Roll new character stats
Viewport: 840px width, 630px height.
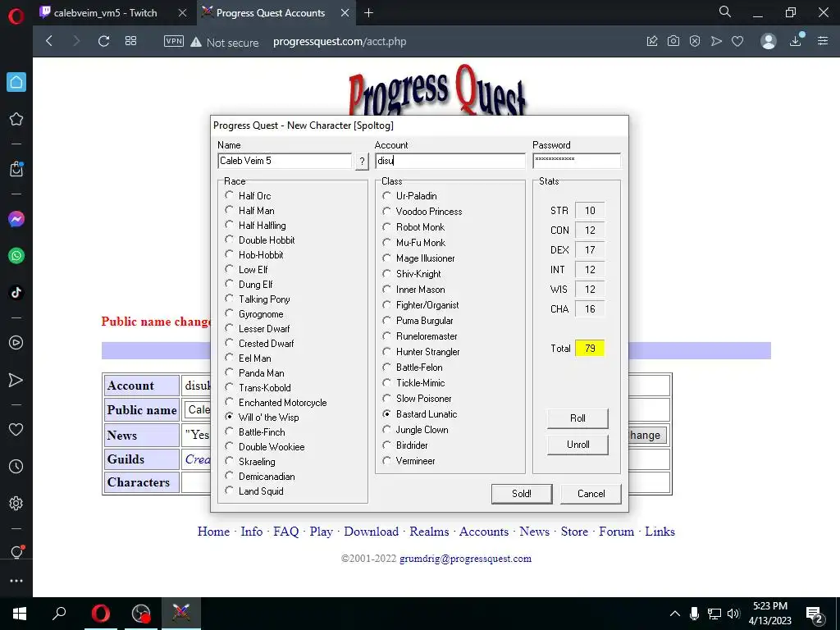pos(577,418)
